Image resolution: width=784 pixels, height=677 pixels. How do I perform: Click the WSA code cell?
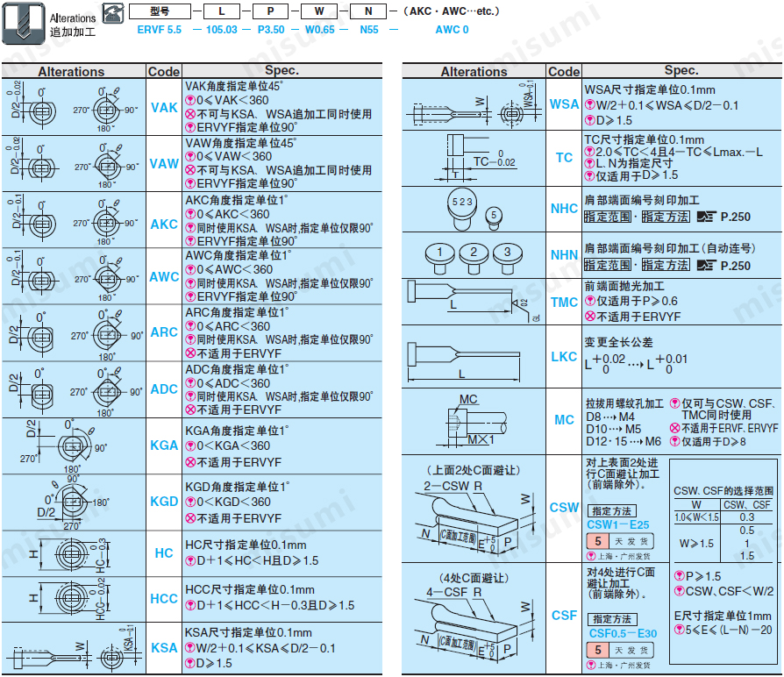click(x=564, y=104)
